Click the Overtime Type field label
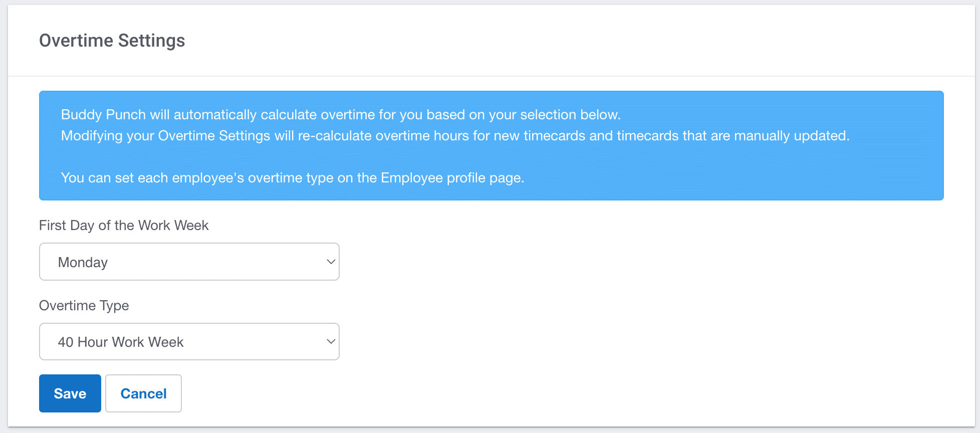 pos(84,306)
